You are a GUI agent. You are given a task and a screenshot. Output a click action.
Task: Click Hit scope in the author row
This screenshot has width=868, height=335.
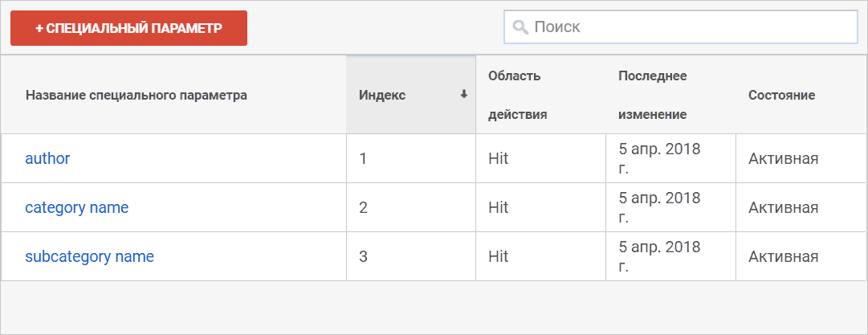click(498, 159)
